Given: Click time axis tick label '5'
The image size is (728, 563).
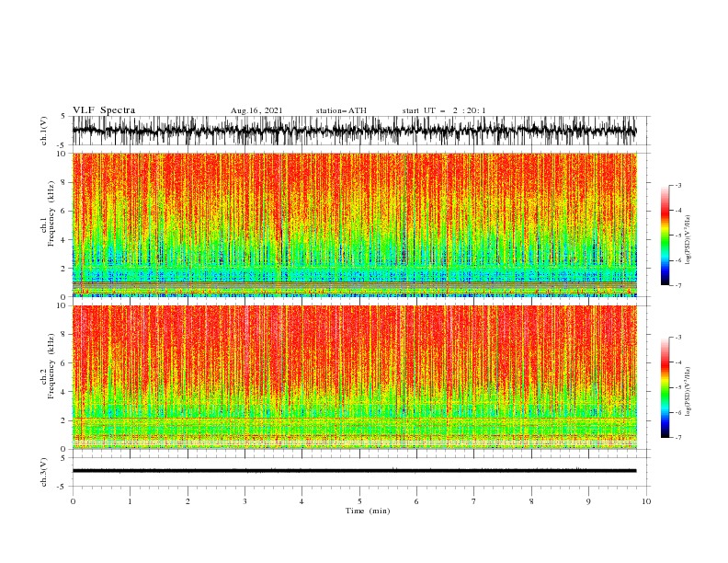Looking at the screenshot, I should tap(359, 501).
